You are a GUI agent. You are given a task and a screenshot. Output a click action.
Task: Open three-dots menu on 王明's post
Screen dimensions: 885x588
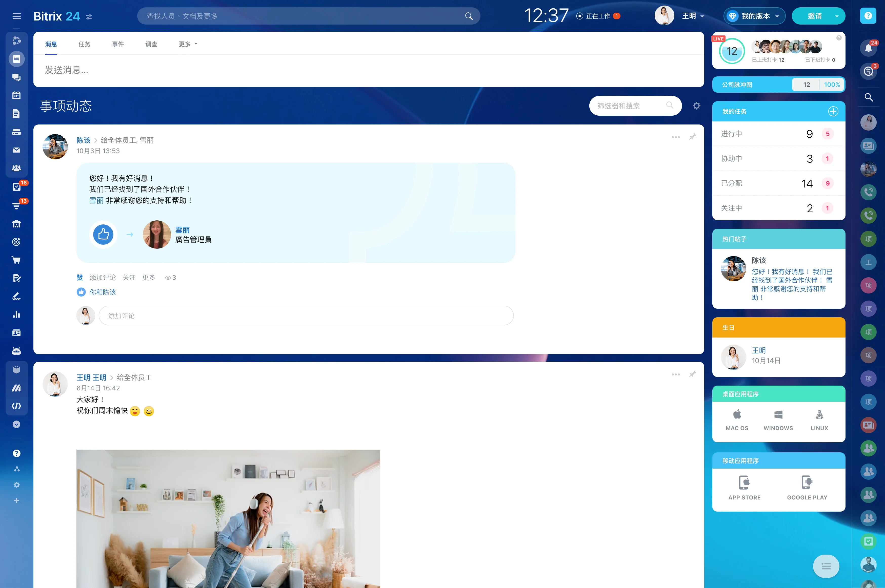[x=676, y=374]
